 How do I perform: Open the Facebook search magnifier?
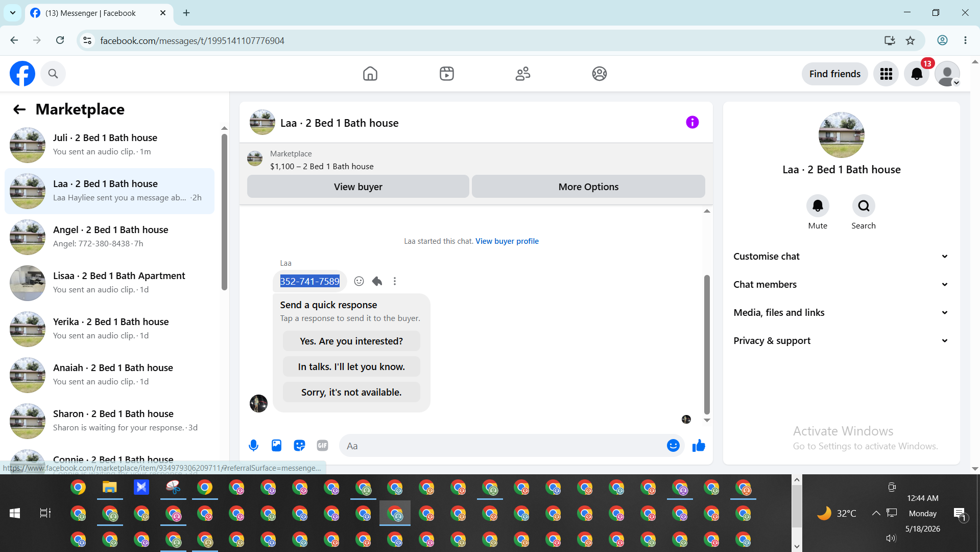(x=53, y=74)
